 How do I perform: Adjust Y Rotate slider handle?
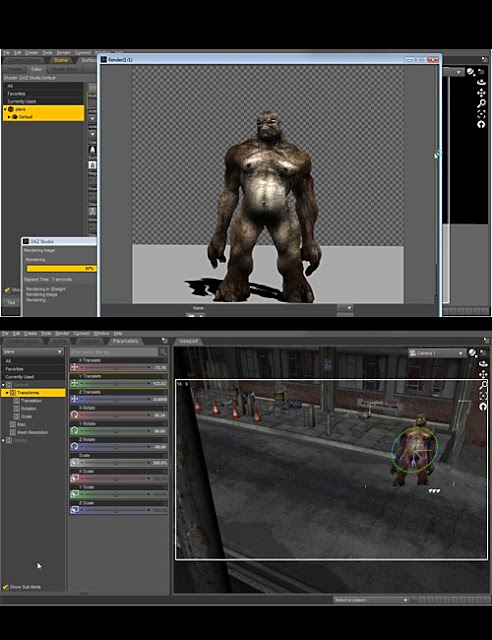tap(116, 431)
